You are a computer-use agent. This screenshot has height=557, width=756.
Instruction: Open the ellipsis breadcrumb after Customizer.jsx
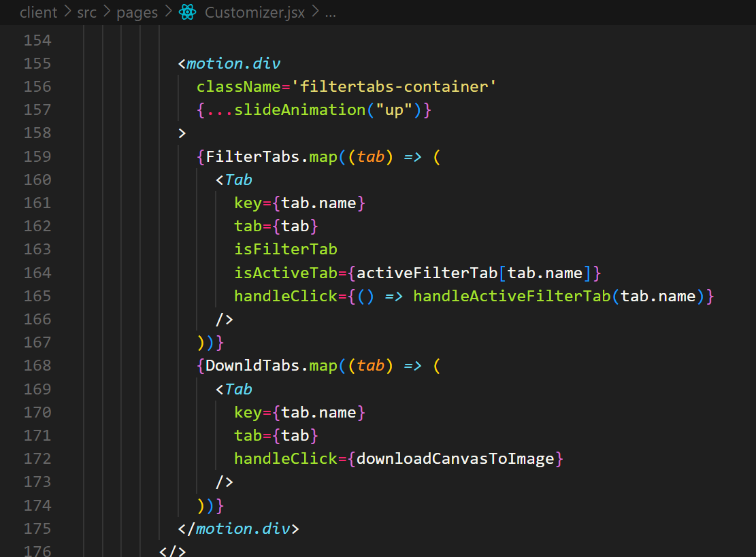point(331,12)
